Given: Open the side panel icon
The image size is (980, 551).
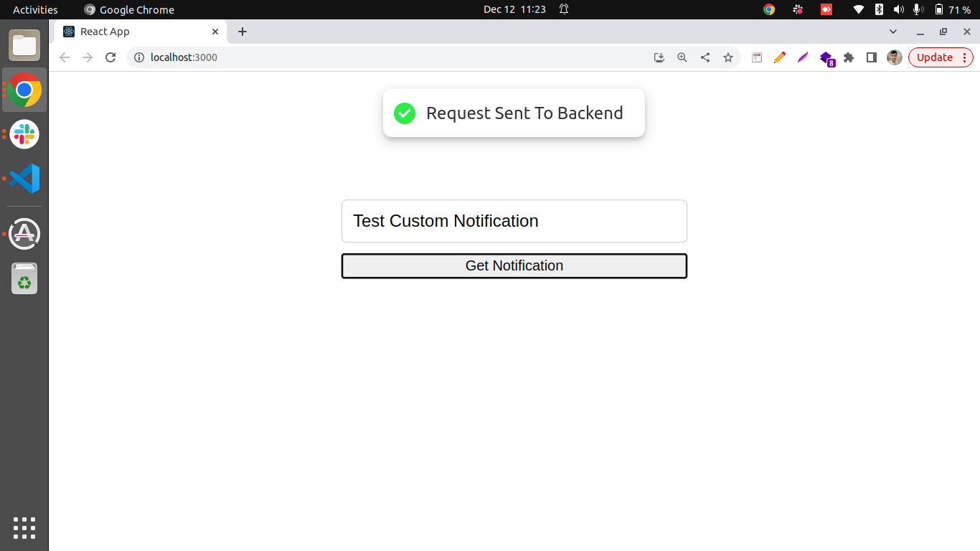Looking at the screenshot, I should coord(871,57).
